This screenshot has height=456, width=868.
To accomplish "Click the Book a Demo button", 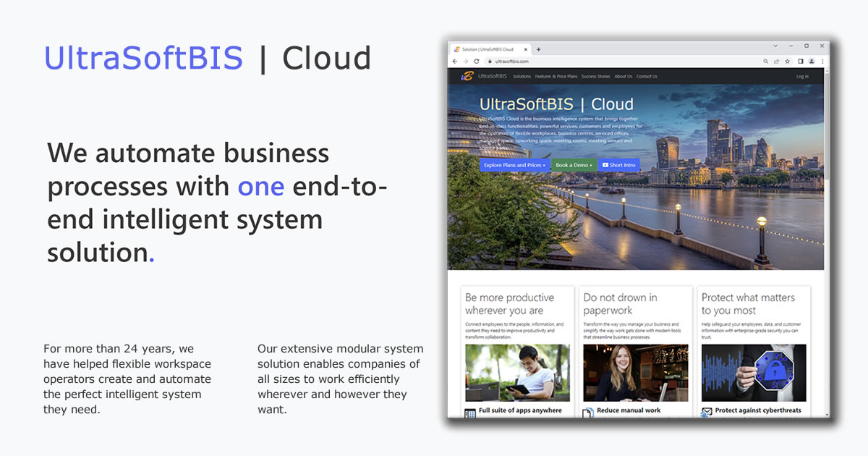I will tap(574, 165).
